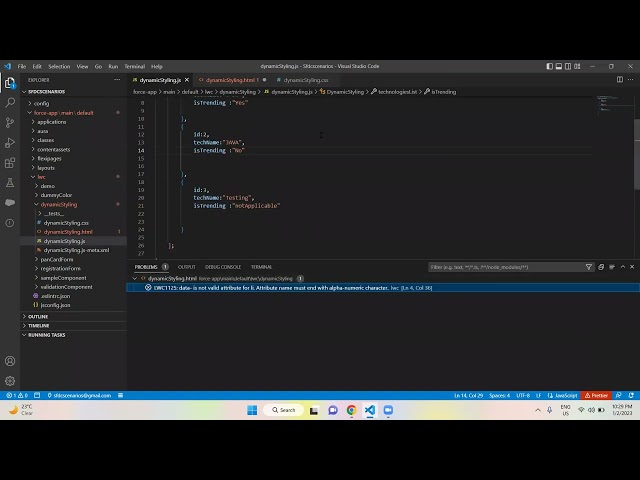Open the Source Control view
This screenshot has height=480, width=640.
pyautogui.click(x=10, y=122)
